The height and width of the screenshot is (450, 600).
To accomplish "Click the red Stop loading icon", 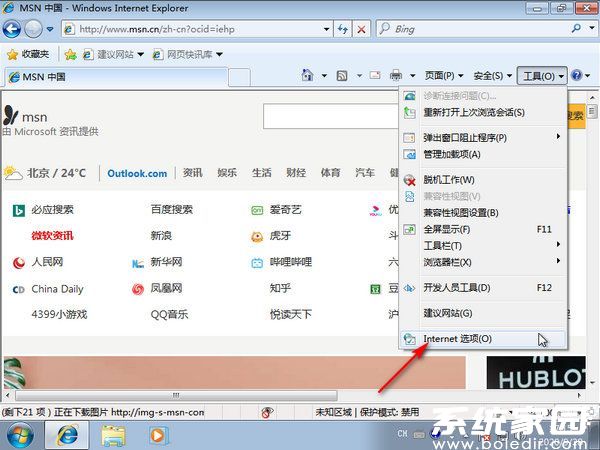I will pyautogui.click(x=361, y=29).
